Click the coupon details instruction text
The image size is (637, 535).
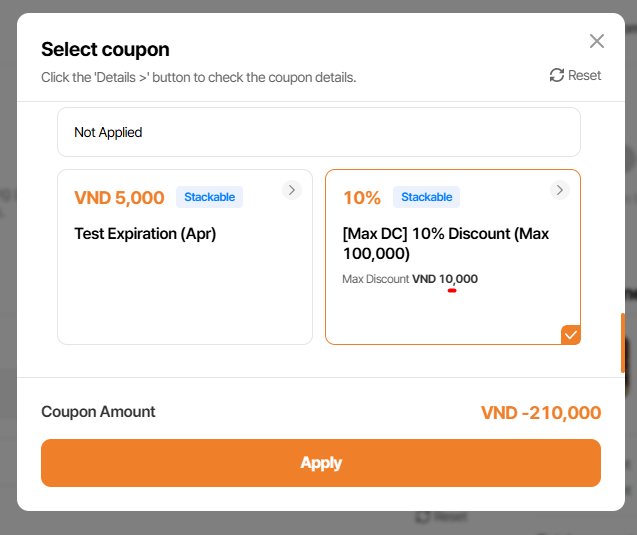tap(198, 77)
